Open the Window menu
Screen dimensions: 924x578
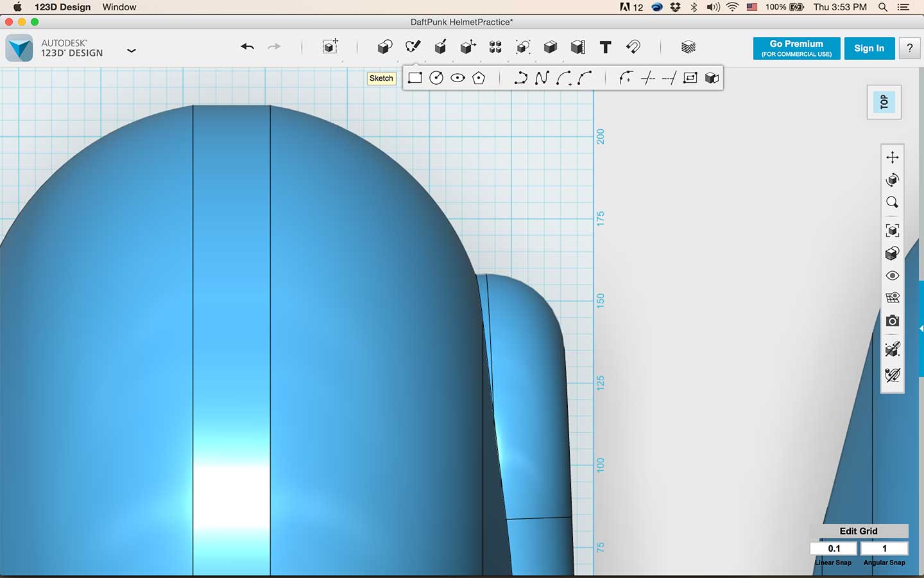(119, 7)
